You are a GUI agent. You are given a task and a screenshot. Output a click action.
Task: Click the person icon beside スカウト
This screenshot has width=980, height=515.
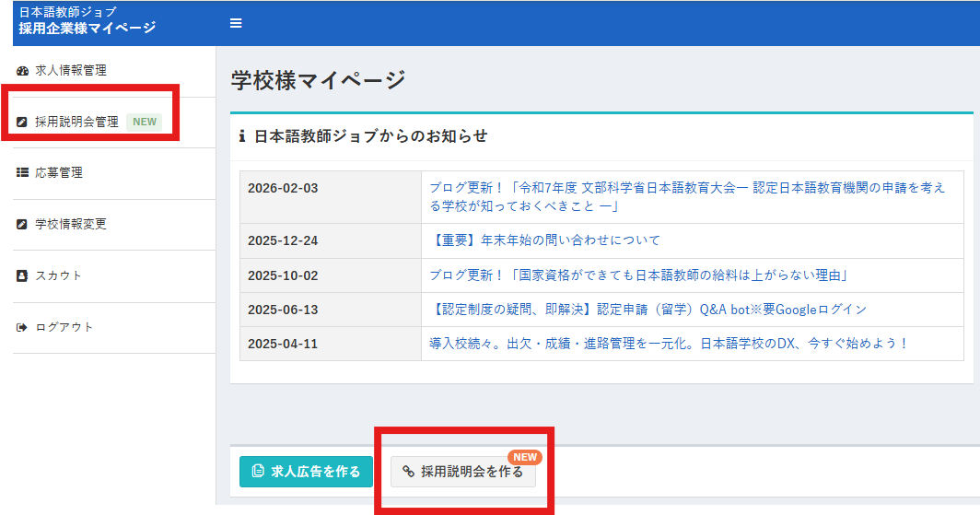pyautogui.click(x=23, y=275)
